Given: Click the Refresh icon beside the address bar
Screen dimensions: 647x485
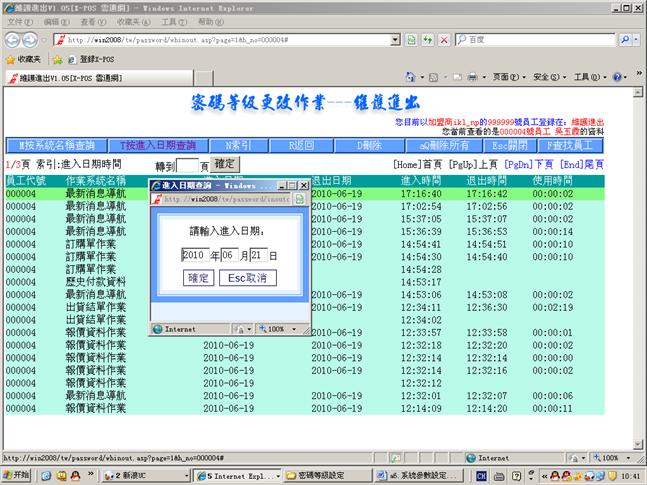Looking at the screenshot, I should pos(428,40).
